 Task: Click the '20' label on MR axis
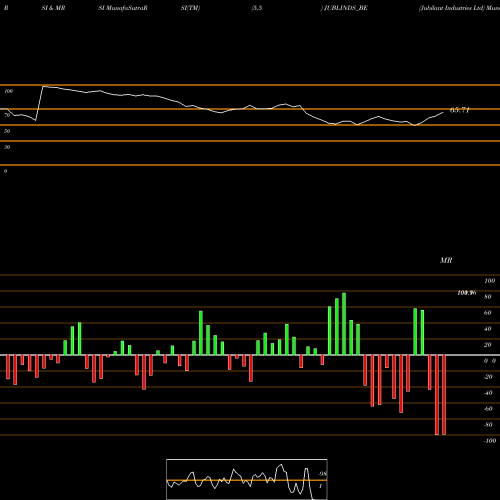pos(488,345)
